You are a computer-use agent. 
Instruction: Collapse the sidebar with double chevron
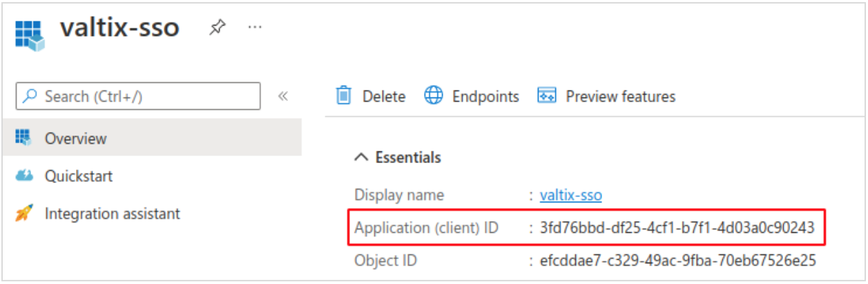(282, 96)
